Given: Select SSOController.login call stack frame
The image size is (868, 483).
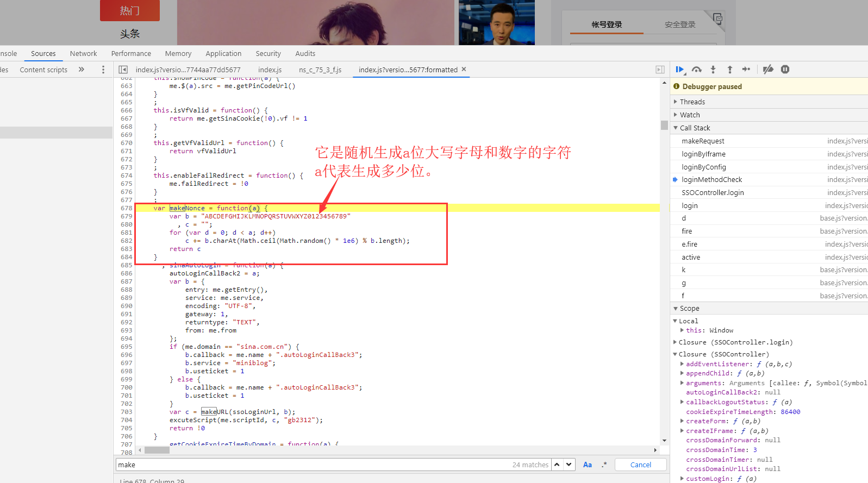Looking at the screenshot, I should (769, 192).
